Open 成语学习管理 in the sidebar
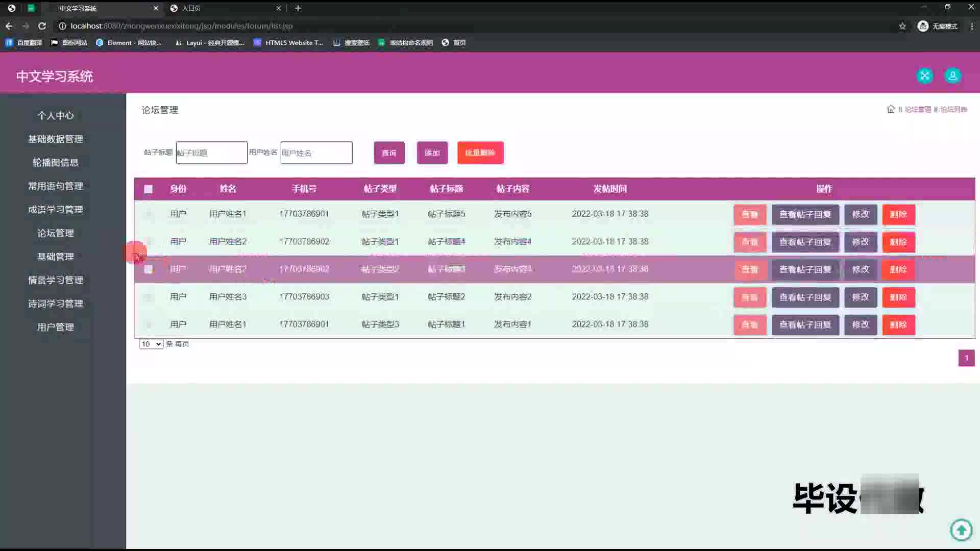Image resolution: width=980 pixels, height=551 pixels. point(55,210)
